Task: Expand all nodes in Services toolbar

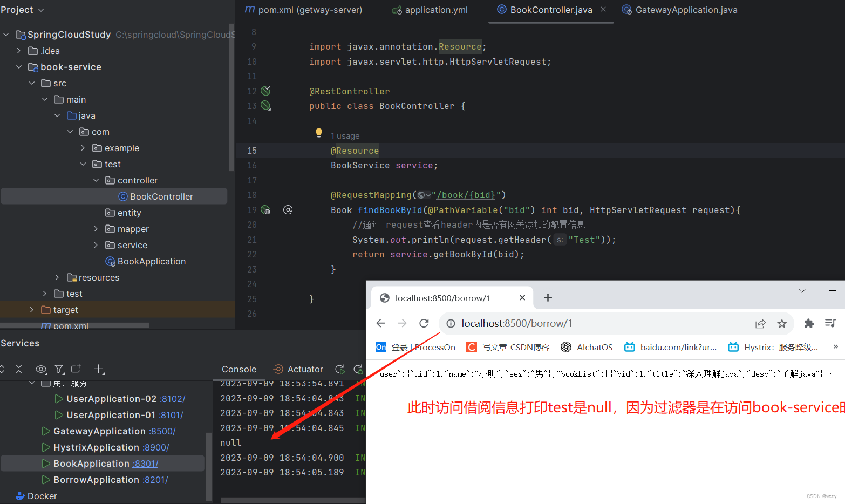Action: [2, 369]
